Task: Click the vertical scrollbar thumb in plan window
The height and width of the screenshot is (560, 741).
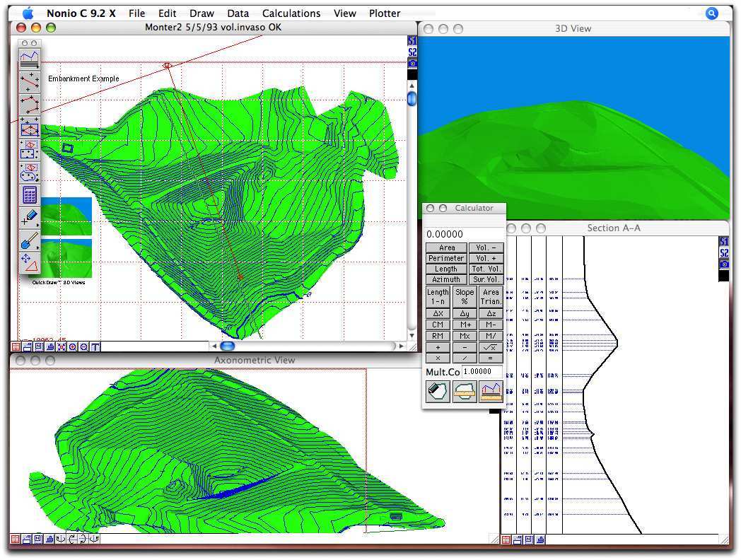Action: [412, 98]
